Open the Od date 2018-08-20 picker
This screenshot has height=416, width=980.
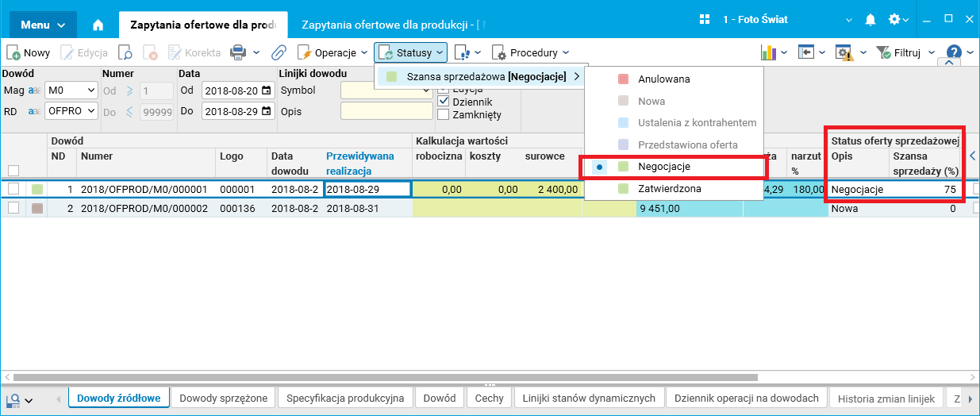click(x=266, y=91)
